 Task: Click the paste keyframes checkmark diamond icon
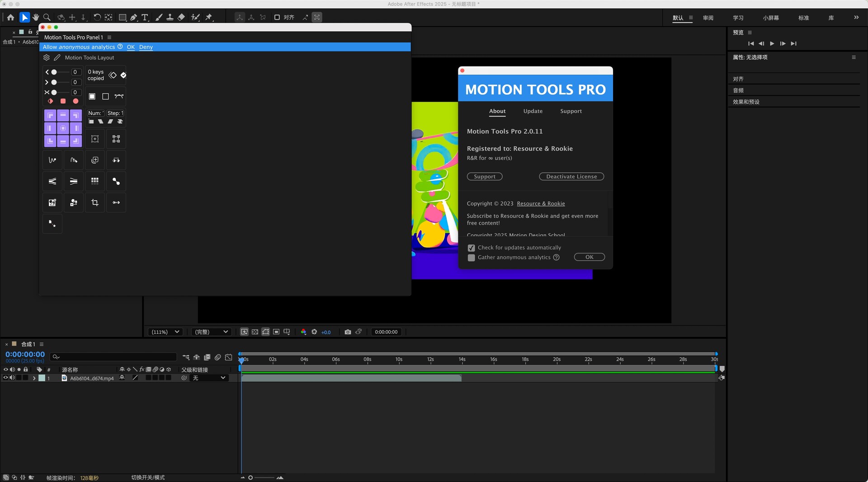(x=123, y=75)
